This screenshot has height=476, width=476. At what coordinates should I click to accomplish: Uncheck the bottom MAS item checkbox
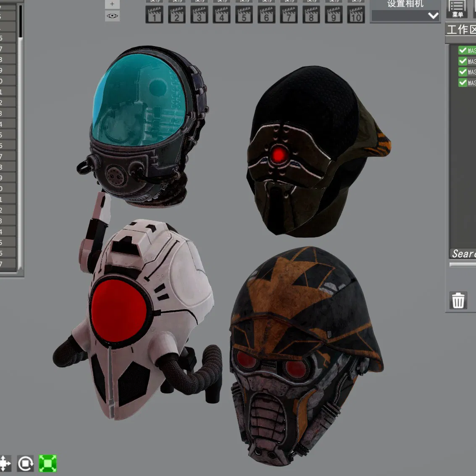pyautogui.click(x=463, y=82)
